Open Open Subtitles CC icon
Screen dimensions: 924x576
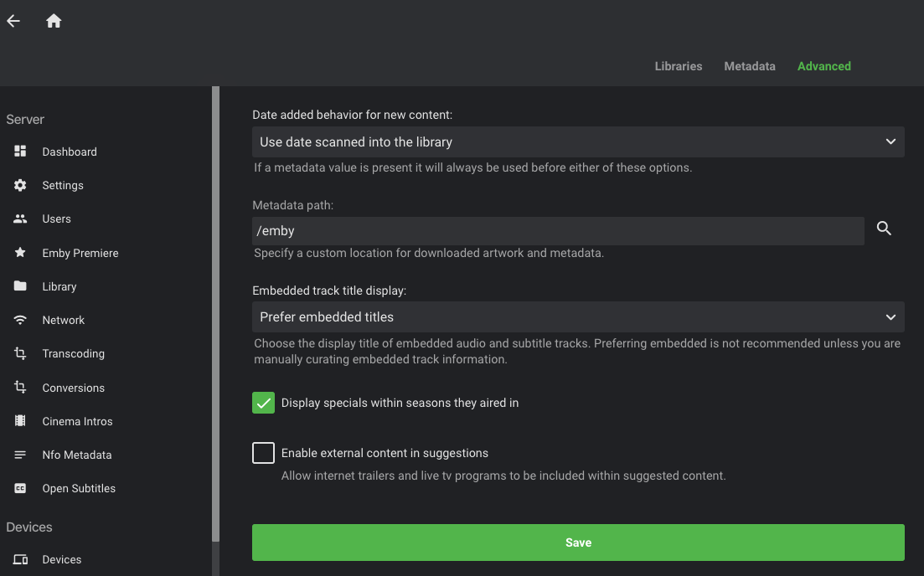coord(20,488)
